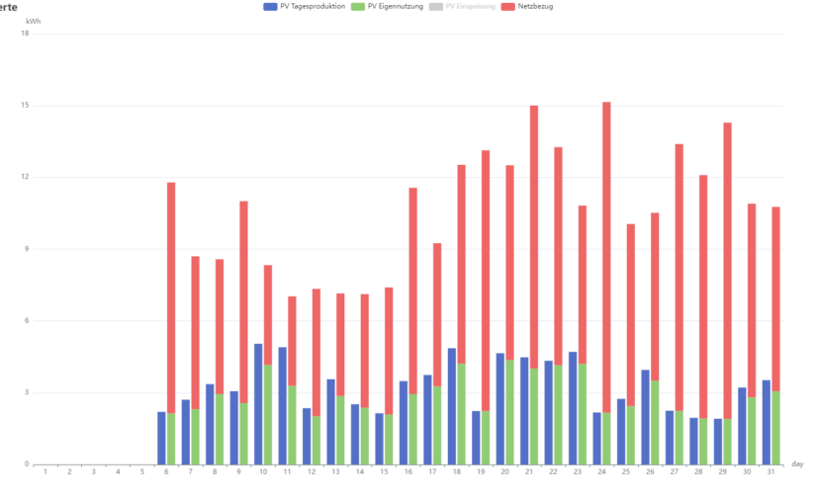Select the red Netzbezug bar for day 6
The width and height of the screenshot is (816, 504).
[171, 297]
